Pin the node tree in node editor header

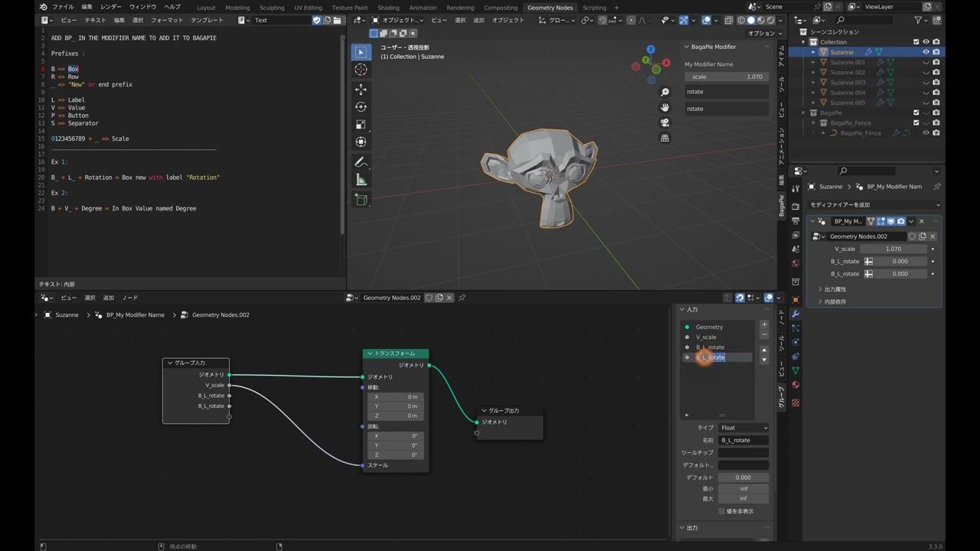462,298
